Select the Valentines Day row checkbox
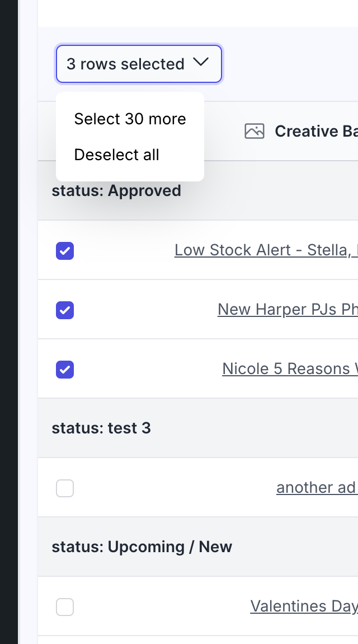 (65, 607)
